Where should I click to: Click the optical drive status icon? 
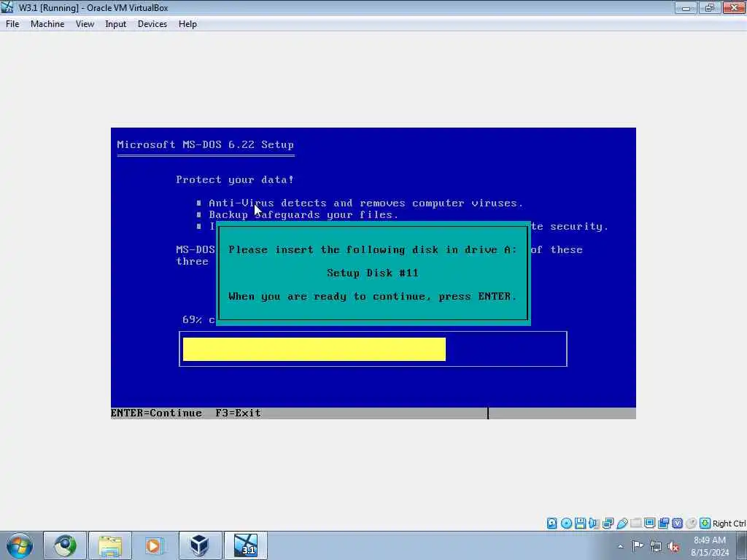coord(566,524)
